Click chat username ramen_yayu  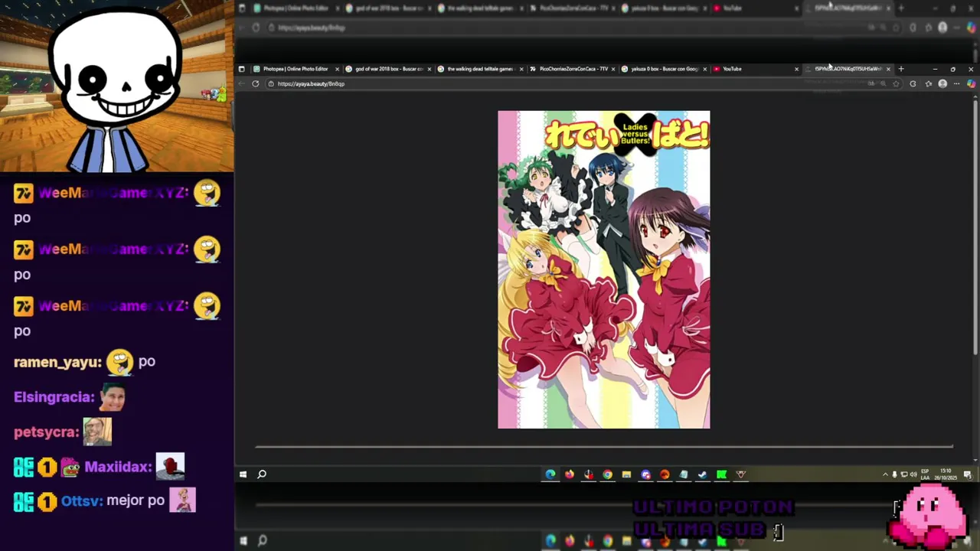pos(57,362)
